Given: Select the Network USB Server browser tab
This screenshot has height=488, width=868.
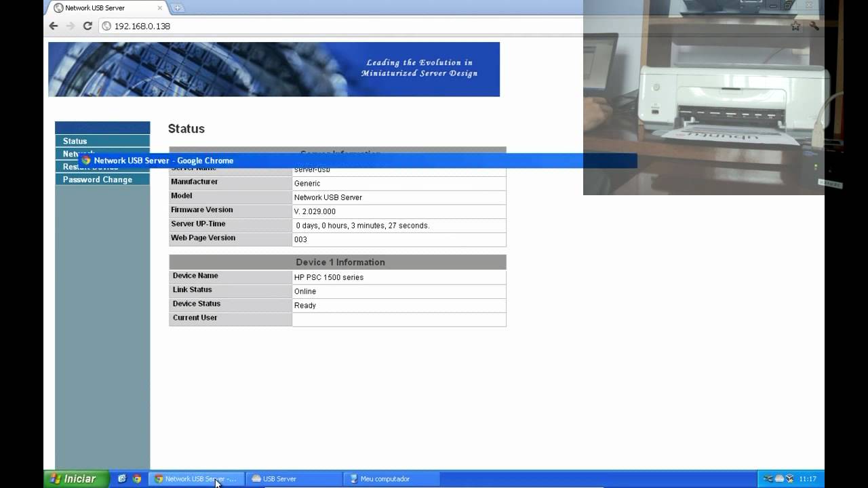Looking at the screenshot, I should pos(107,8).
